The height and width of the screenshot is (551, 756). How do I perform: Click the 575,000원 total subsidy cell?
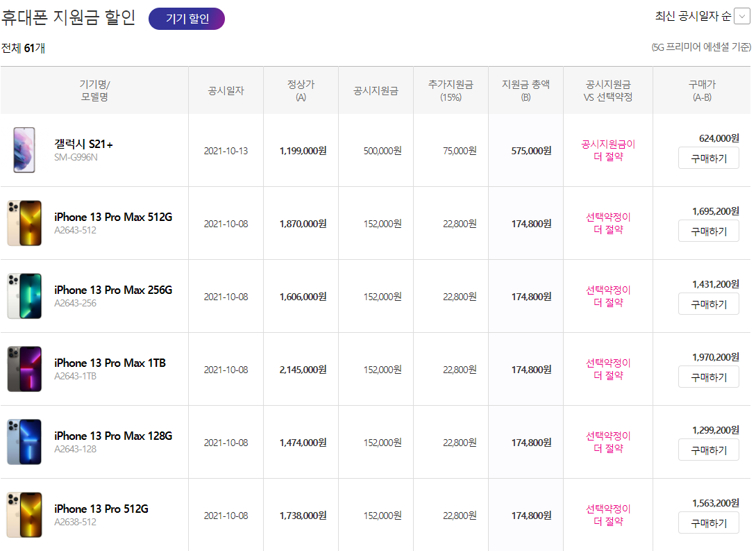click(531, 151)
